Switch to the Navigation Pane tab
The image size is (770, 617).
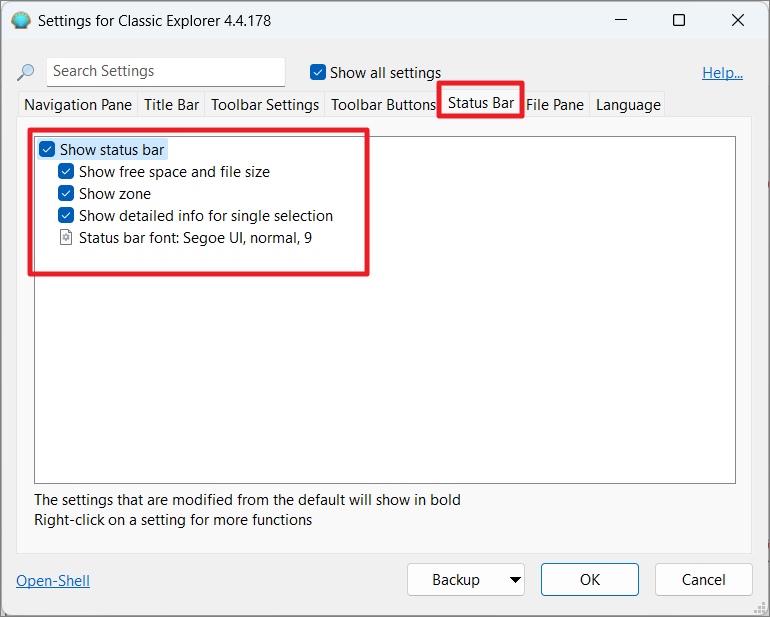click(x=78, y=105)
